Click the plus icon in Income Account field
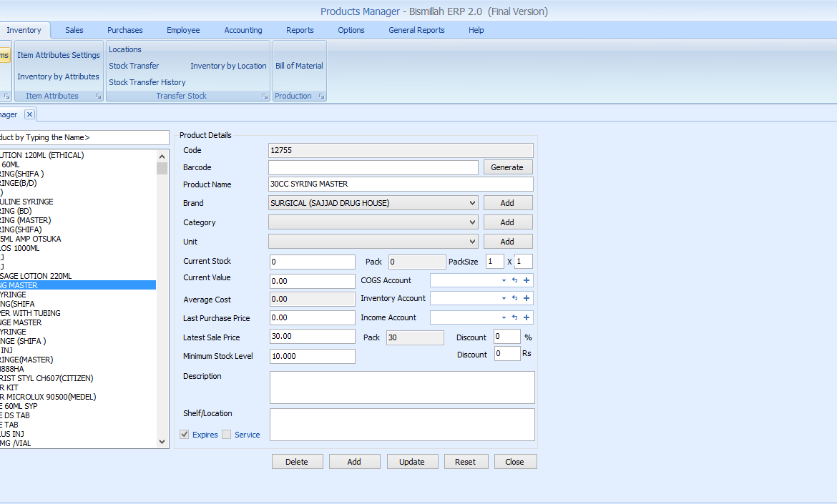The height and width of the screenshot is (504, 837). (527, 317)
